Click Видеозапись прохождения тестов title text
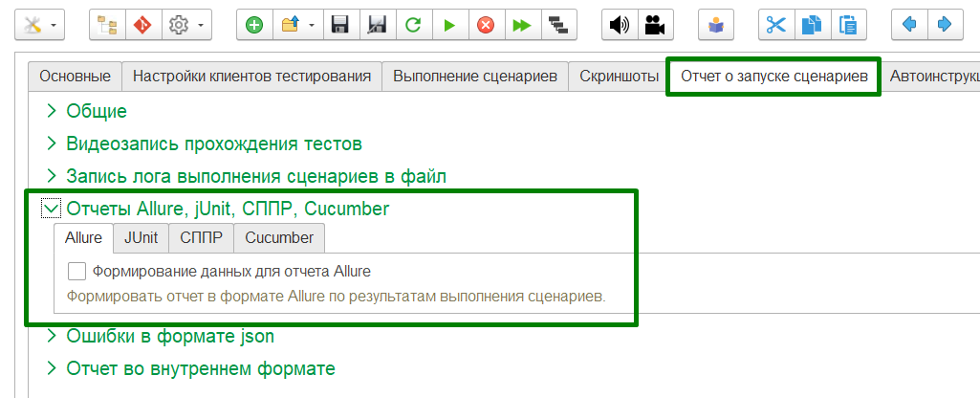The width and height of the screenshot is (980, 398). click(214, 144)
